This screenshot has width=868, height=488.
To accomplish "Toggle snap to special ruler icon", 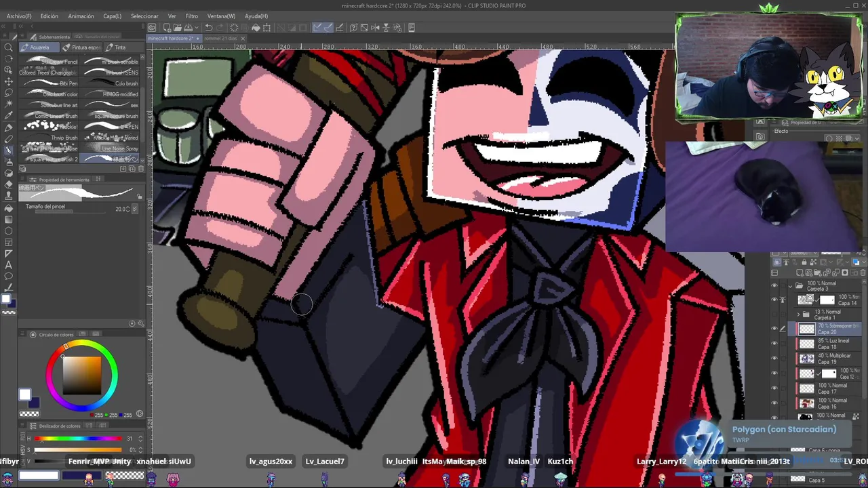I will [x=328, y=28].
